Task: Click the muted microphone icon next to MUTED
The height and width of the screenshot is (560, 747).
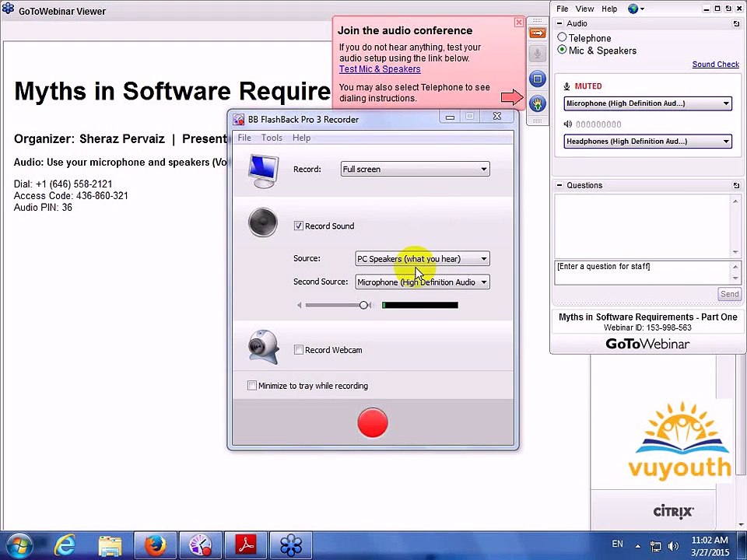Action: [567, 86]
